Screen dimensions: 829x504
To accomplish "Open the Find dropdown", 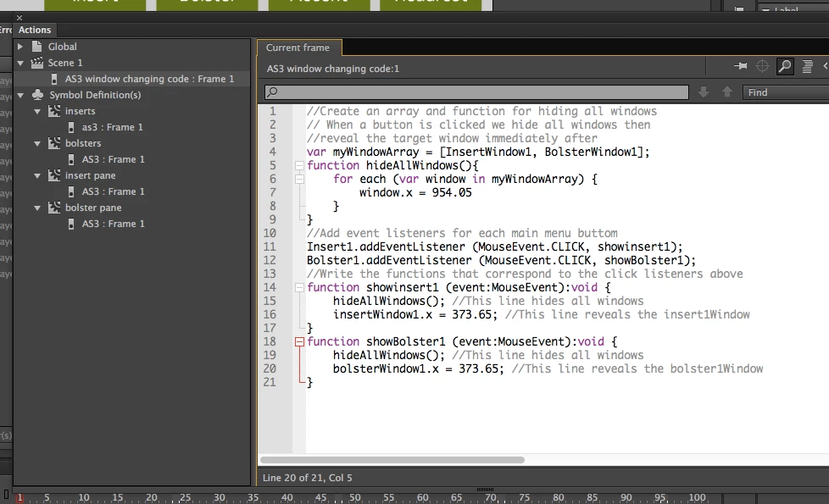I will click(x=786, y=92).
